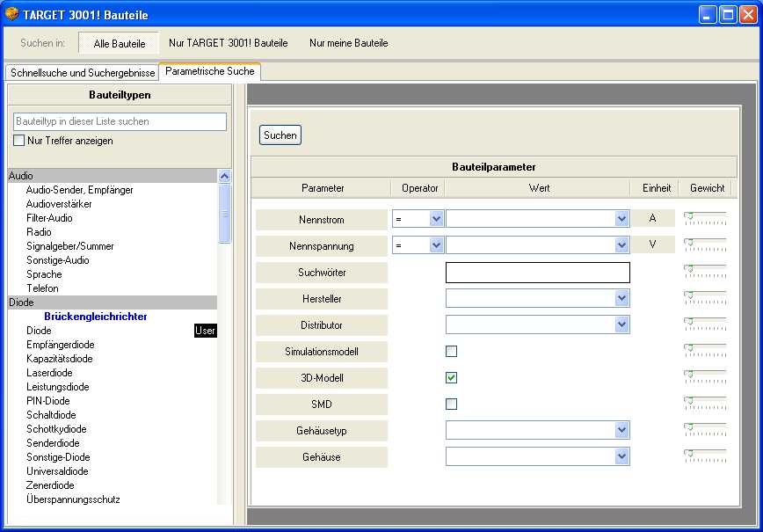
Task: Open the Hersteller dropdown list
Action: click(621, 299)
